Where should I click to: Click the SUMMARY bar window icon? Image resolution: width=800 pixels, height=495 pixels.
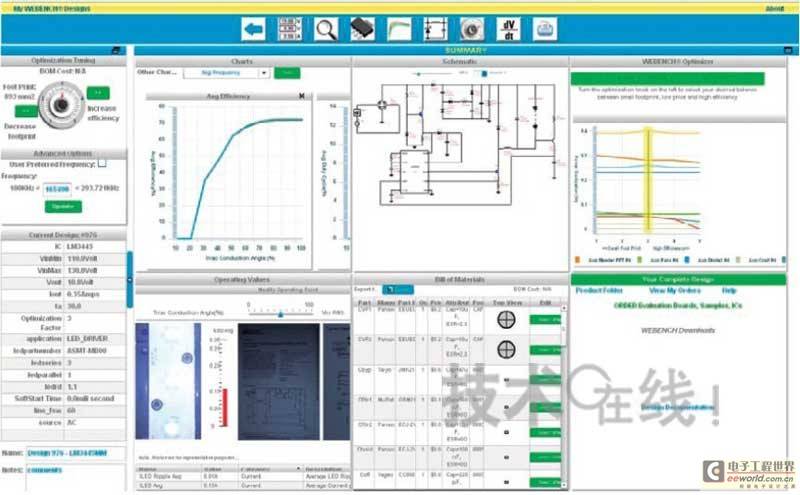[788, 50]
